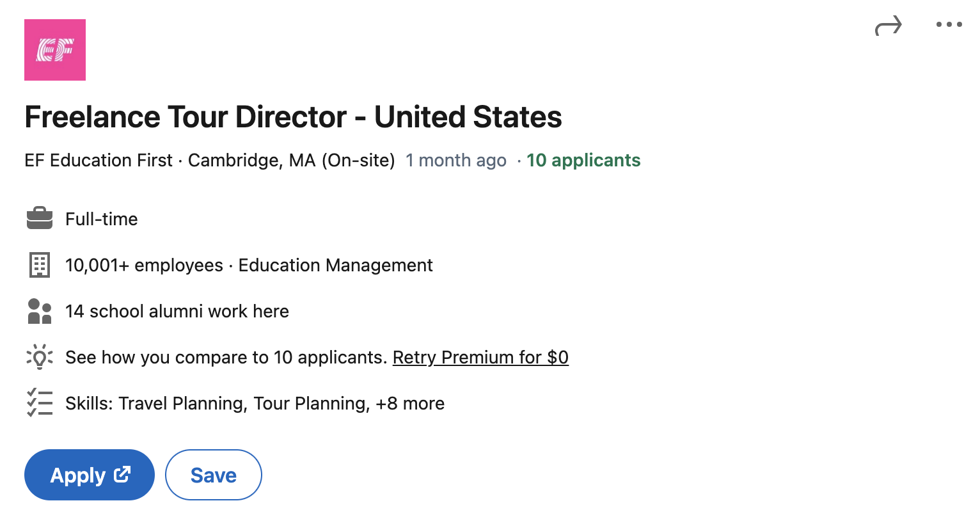Click the skills checklist icon

point(40,403)
